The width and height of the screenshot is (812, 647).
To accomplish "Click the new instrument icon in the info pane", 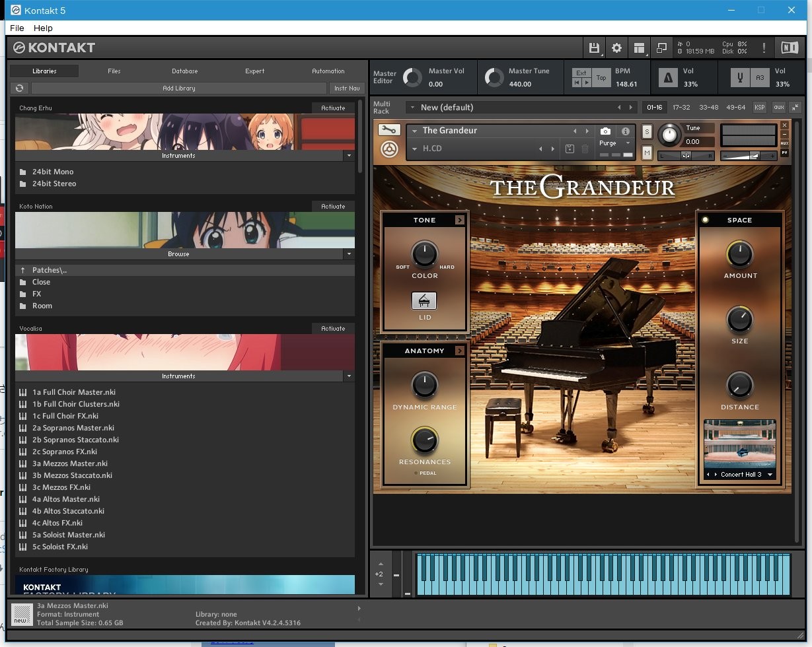I will (22, 614).
